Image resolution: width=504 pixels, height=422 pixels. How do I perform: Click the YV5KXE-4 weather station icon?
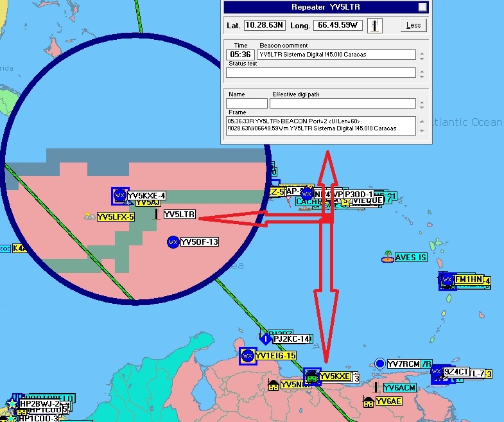119,195
